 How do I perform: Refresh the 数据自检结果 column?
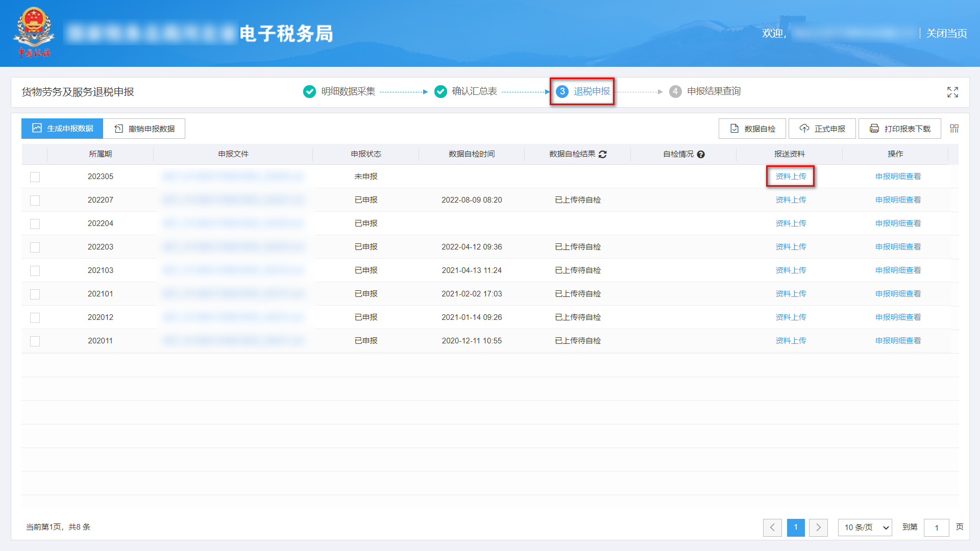603,154
